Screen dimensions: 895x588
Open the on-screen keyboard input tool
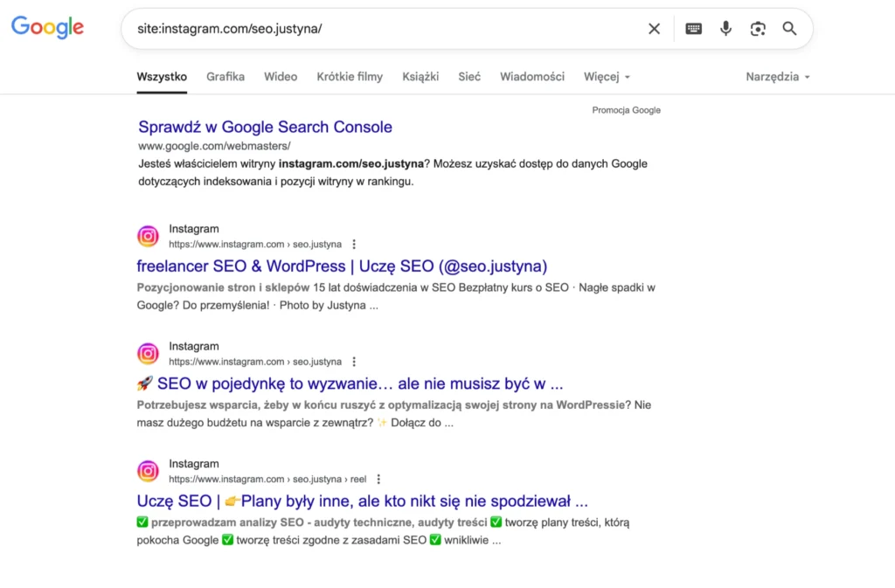[693, 29]
